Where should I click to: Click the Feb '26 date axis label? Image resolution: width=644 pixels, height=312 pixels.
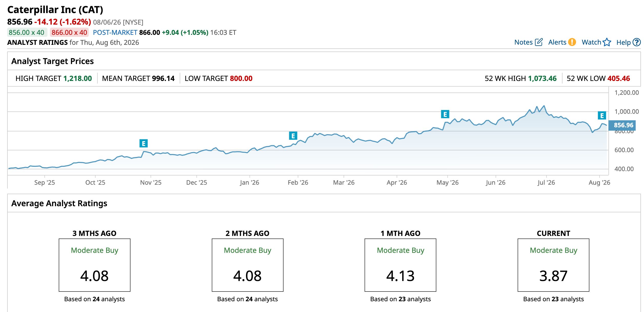(298, 183)
